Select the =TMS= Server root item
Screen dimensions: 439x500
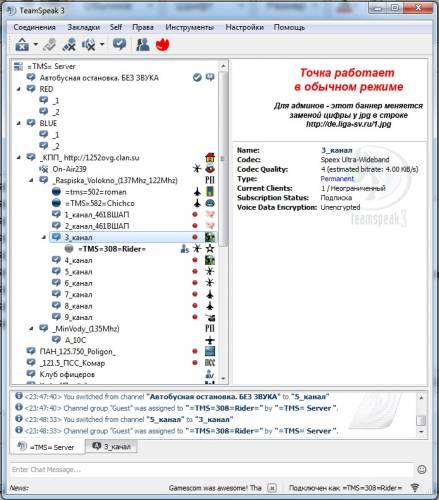[x=51, y=66]
